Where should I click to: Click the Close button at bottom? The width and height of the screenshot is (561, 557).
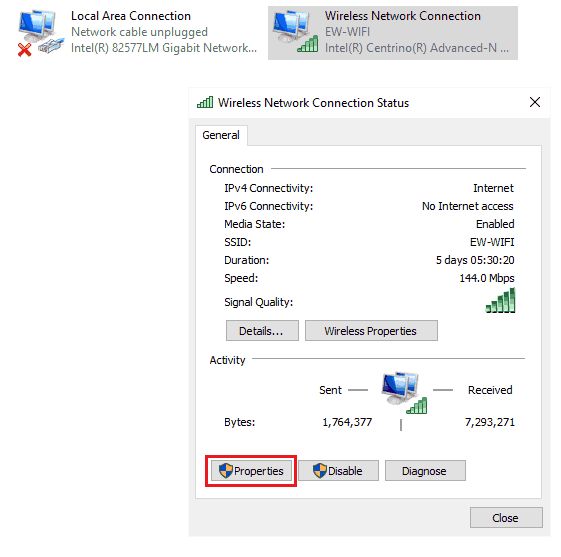point(506,517)
